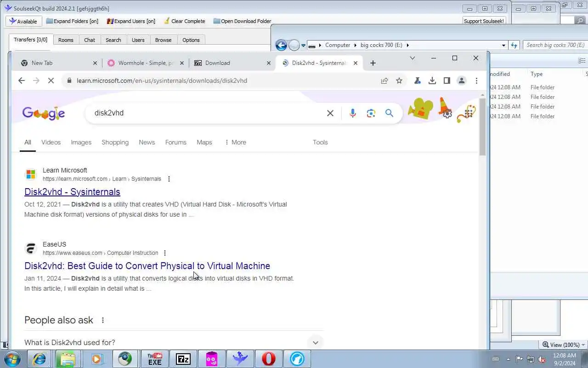Image resolution: width=588 pixels, height=368 pixels.
Task: Open Soulseek Options tab
Action: point(191,40)
